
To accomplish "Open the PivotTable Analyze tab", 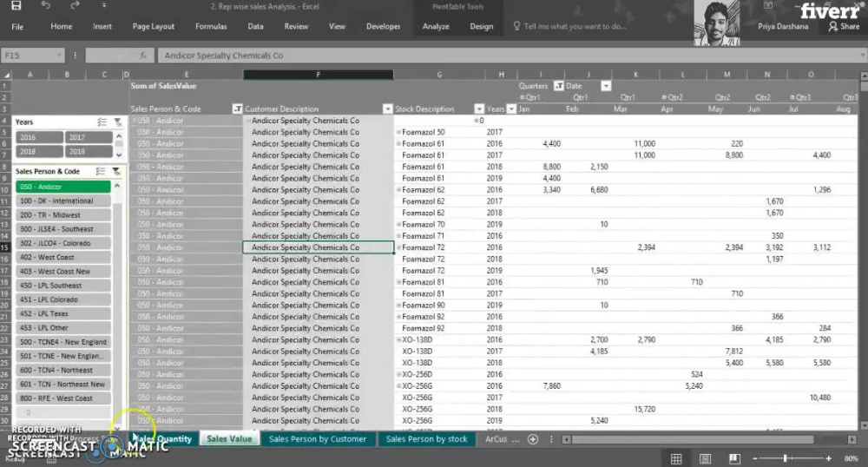I will (436, 27).
